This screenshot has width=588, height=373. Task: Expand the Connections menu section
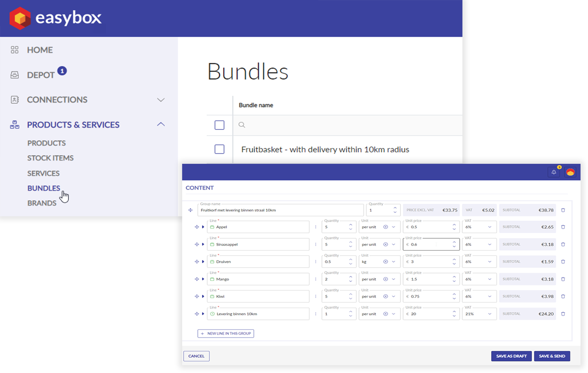pyautogui.click(x=160, y=100)
